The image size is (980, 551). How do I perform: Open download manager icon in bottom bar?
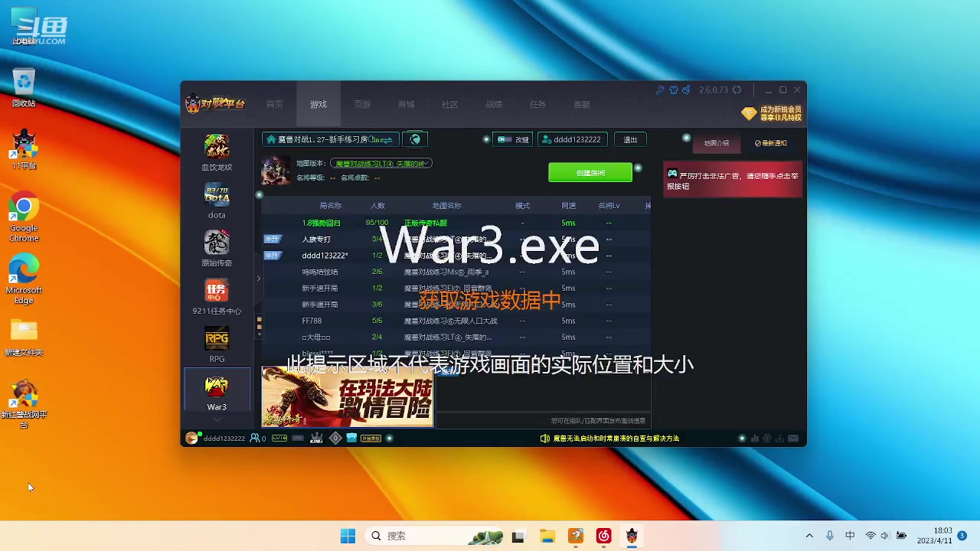click(779, 439)
